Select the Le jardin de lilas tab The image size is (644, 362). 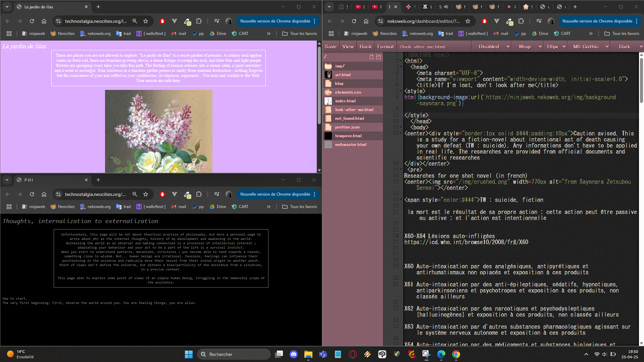click(52, 7)
